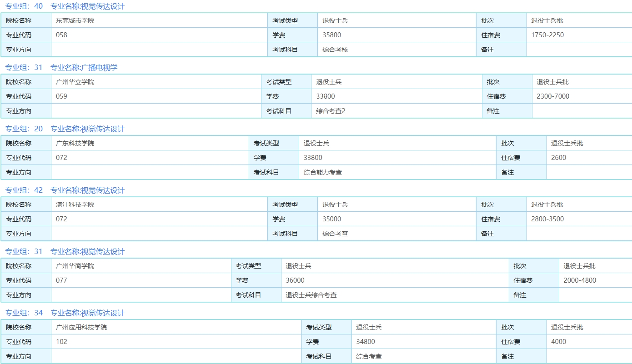
Task: Click exam subject 综合考核
Action: click(335, 50)
